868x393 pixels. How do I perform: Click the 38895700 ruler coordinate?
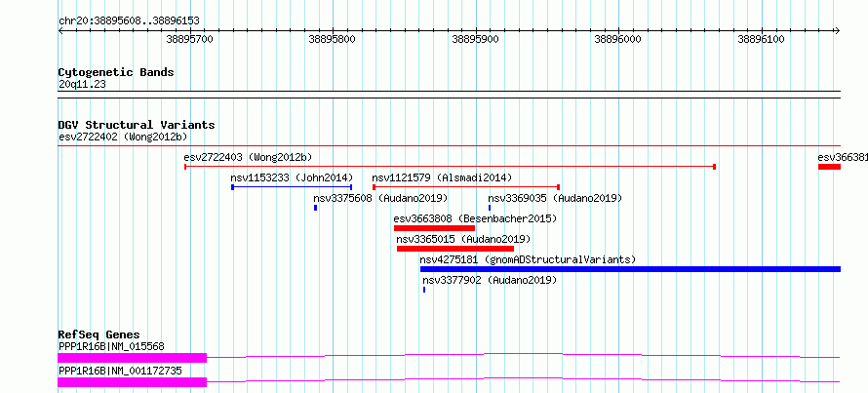click(190, 40)
